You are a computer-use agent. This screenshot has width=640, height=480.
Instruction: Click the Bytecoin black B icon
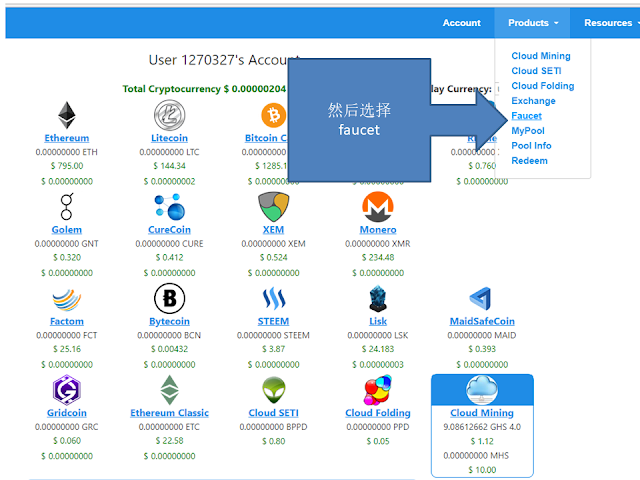pos(169,298)
